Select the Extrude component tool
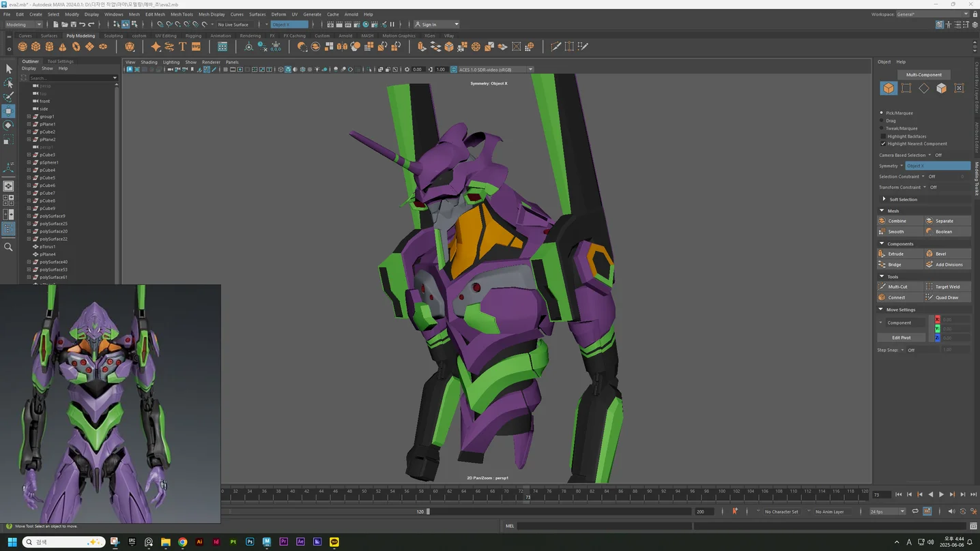This screenshot has width=980, height=551. [900, 254]
